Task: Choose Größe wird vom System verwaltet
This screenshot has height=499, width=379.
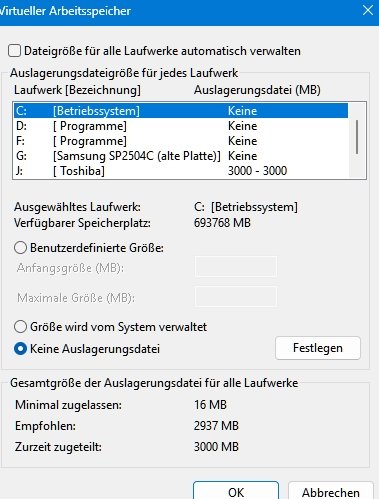Action: pos(20,327)
